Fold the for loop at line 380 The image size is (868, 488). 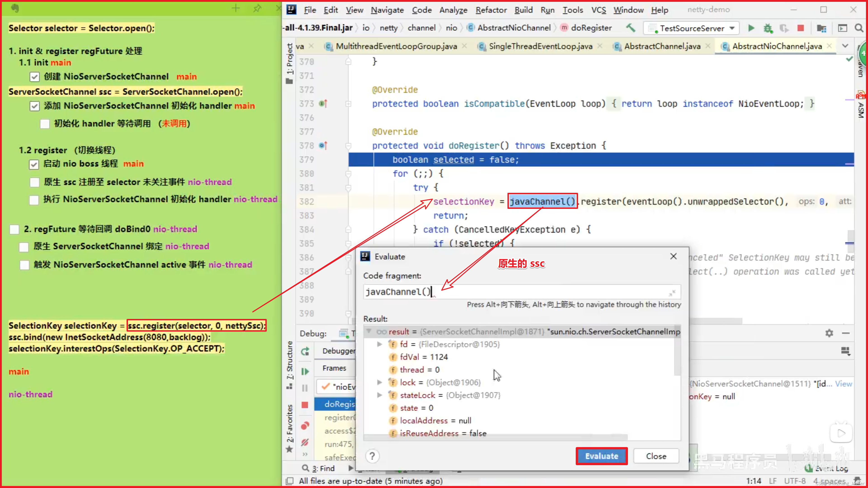click(x=348, y=174)
